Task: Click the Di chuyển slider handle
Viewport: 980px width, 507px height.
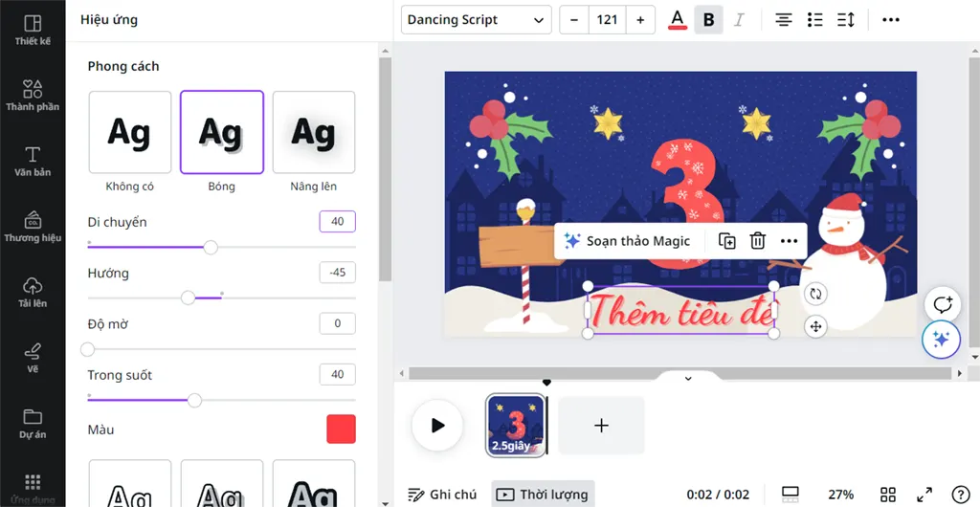Action: click(x=211, y=247)
